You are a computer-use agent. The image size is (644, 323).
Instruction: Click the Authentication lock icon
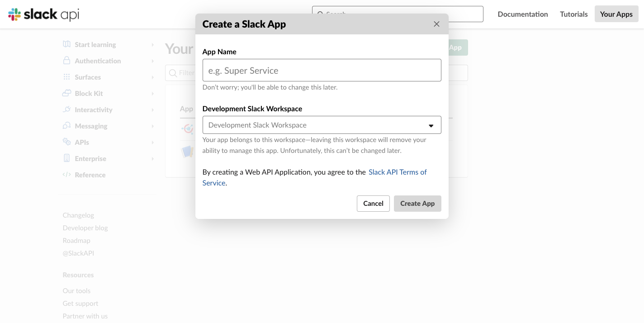coord(67,60)
